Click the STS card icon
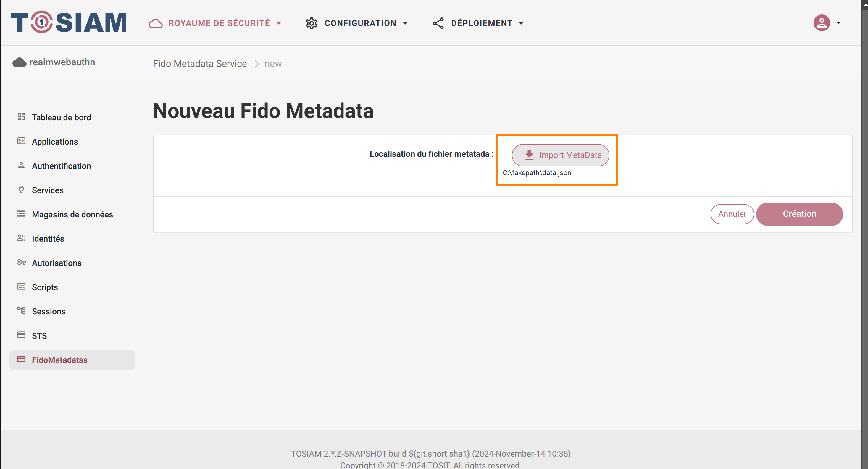The width and height of the screenshot is (868, 469). pyautogui.click(x=21, y=335)
